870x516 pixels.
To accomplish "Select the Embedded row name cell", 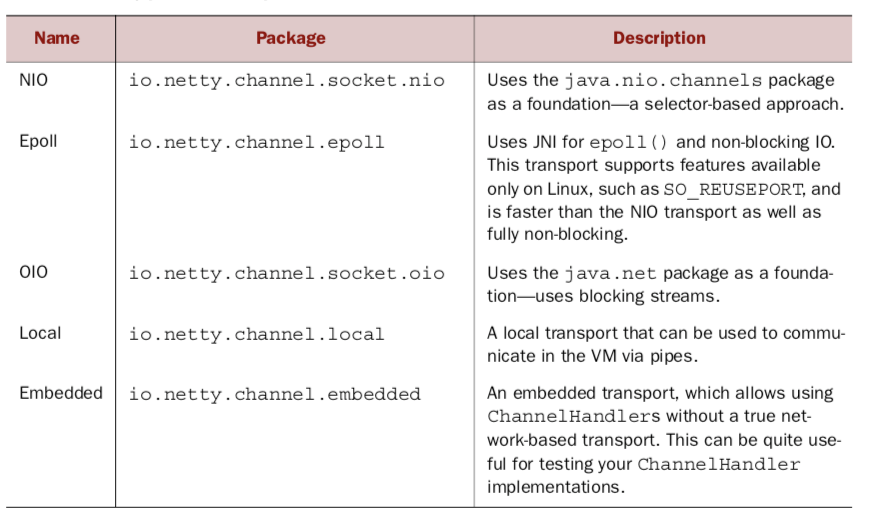I will tap(61, 393).
